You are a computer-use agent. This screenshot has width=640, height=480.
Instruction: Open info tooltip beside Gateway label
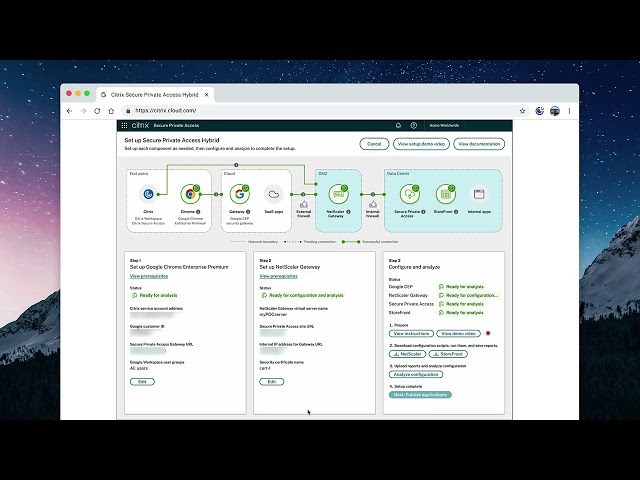coord(248,212)
